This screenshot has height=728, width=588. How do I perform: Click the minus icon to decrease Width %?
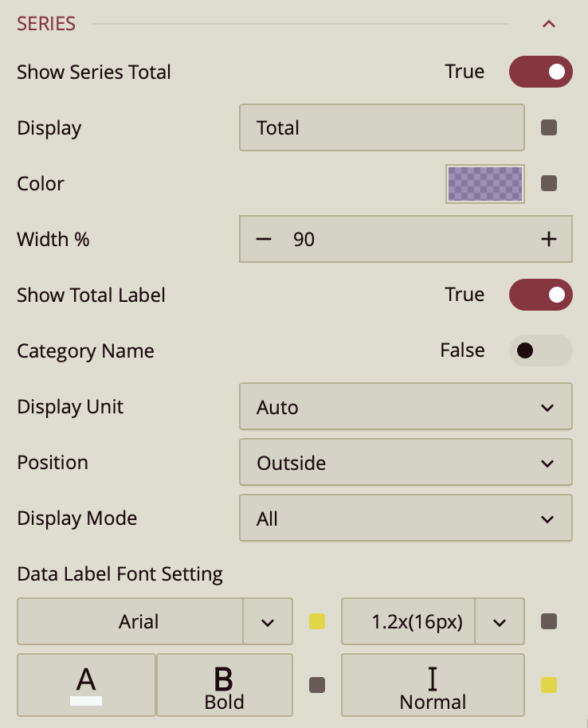pyautogui.click(x=263, y=239)
